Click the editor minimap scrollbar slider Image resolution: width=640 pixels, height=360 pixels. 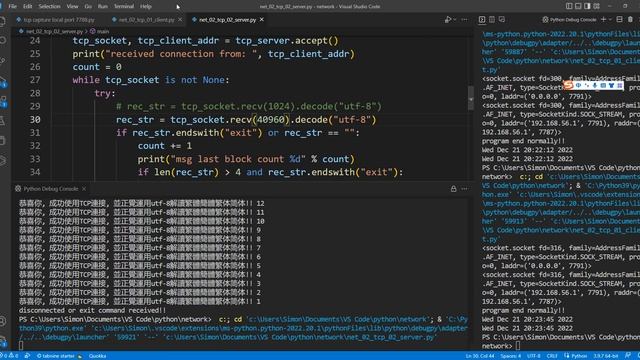coord(471,98)
